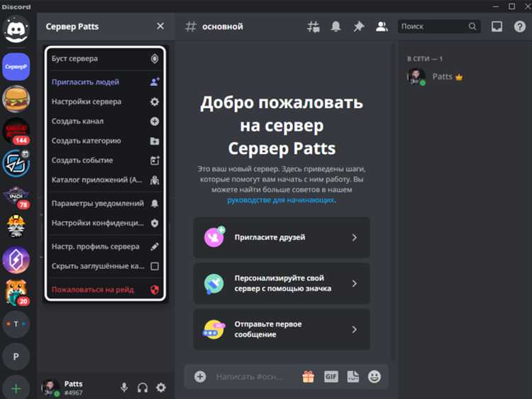Open Параметры уведомлений

pyautogui.click(x=105, y=204)
